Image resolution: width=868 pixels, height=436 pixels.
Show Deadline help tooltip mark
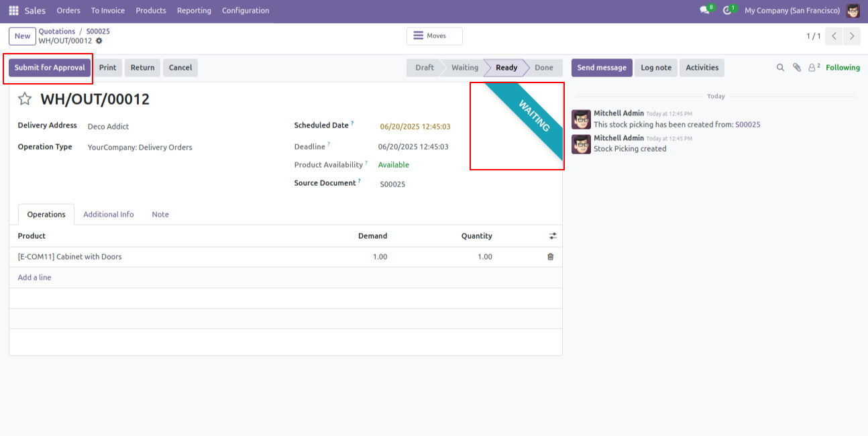point(329,144)
